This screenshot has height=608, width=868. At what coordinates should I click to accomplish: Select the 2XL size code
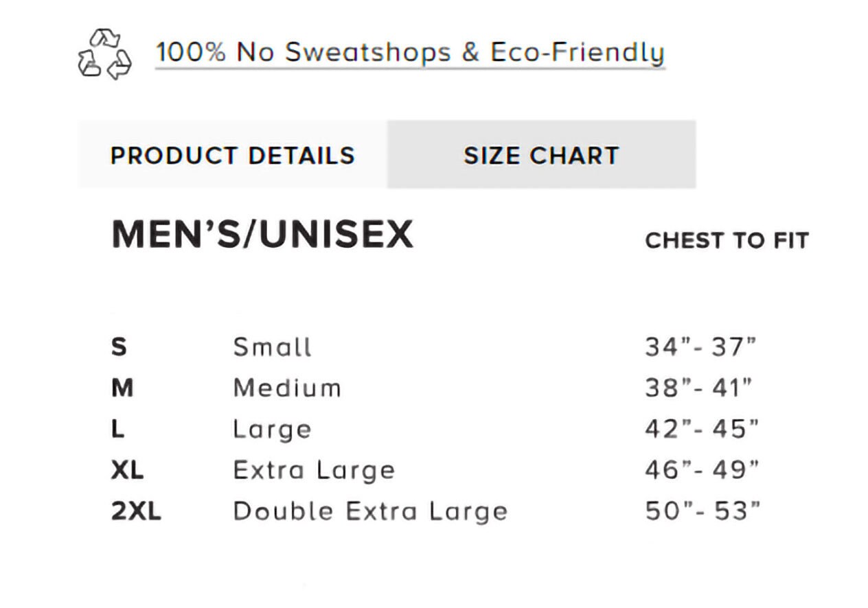coord(136,512)
